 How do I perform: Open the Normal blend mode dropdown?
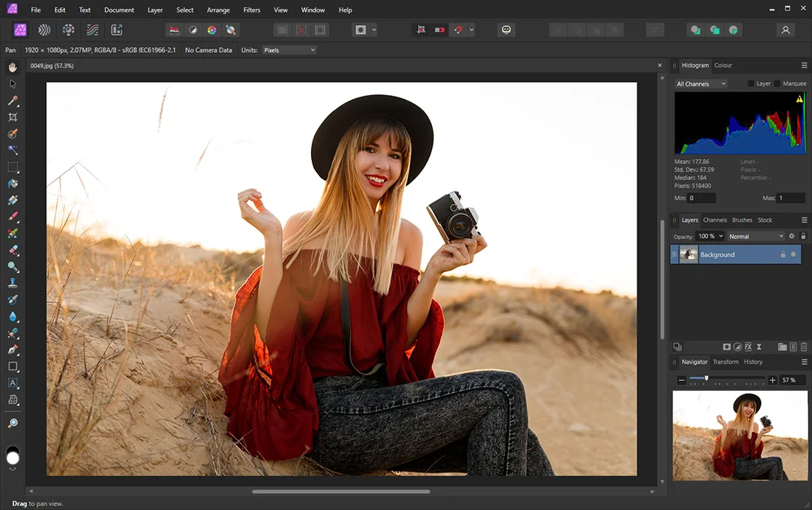[x=755, y=236]
